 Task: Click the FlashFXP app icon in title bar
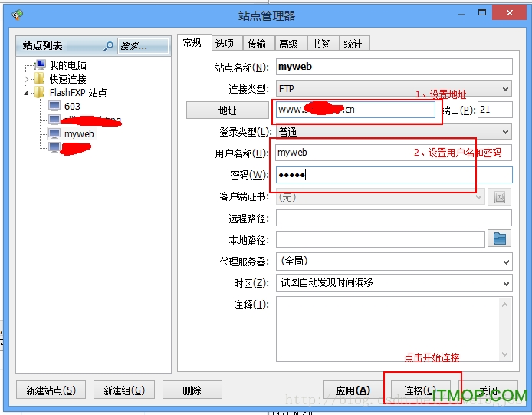tap(17, 15)
